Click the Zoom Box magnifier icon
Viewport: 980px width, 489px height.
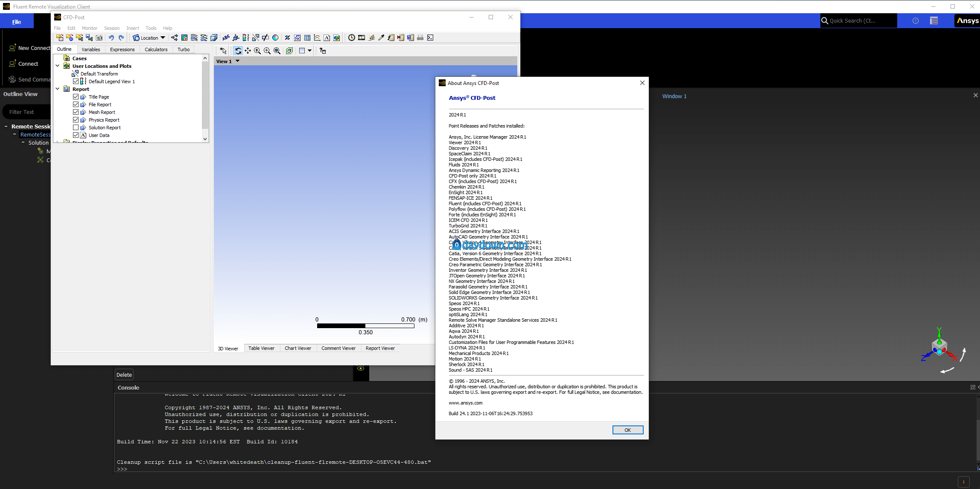pyautogui.click(x=267, y=51)
